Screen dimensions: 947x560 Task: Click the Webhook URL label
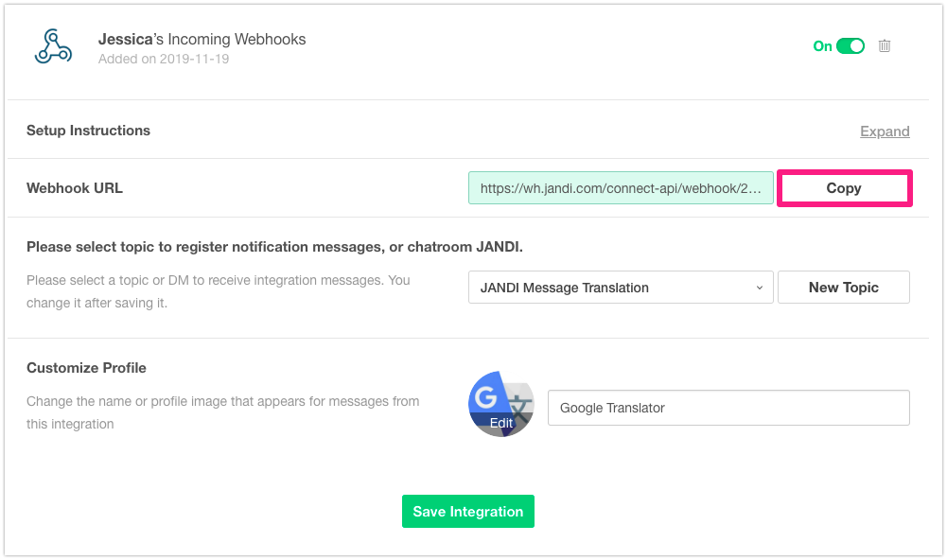(x=75, y=187)
